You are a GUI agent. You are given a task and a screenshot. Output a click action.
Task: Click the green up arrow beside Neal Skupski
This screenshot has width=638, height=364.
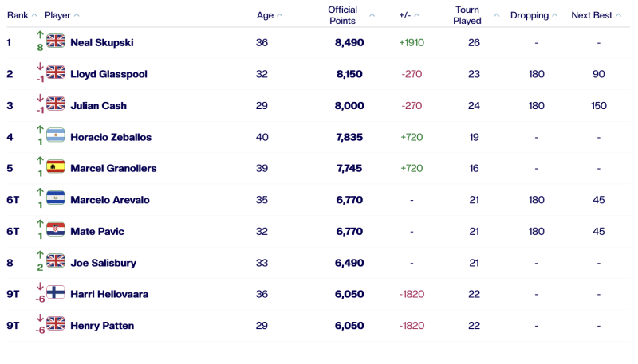pyautogui.click(x=40, y=35)
